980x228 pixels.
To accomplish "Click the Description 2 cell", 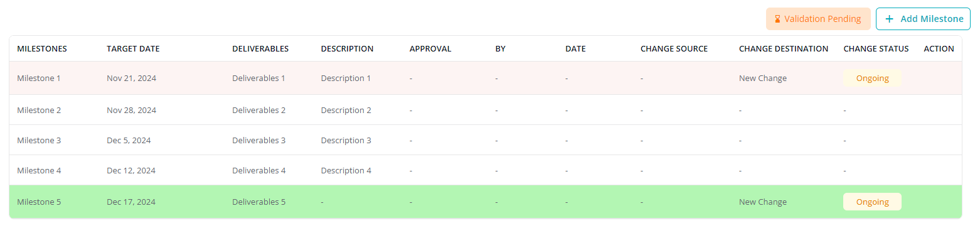I will click(346, 110).
